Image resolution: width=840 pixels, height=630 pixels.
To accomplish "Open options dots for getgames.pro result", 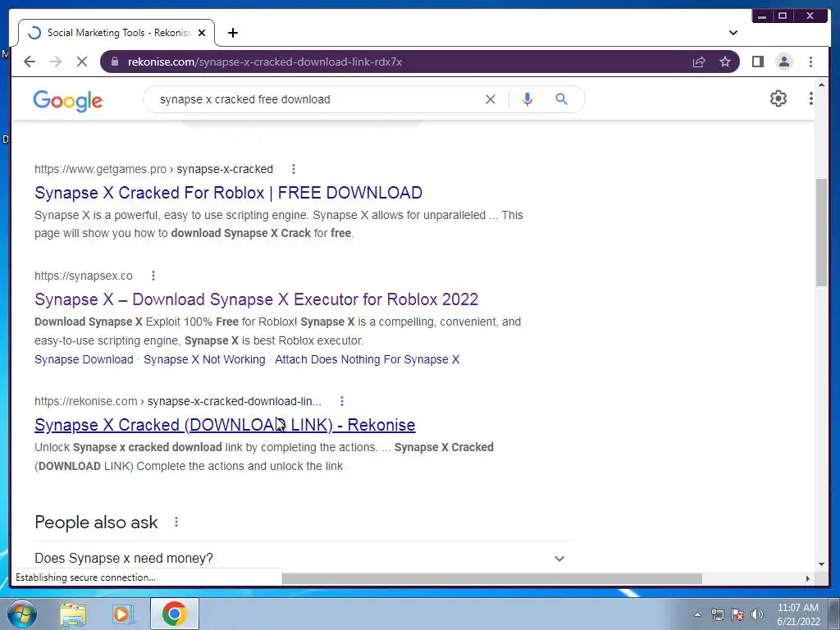I will pyautogui.click(x=293, y=169).
